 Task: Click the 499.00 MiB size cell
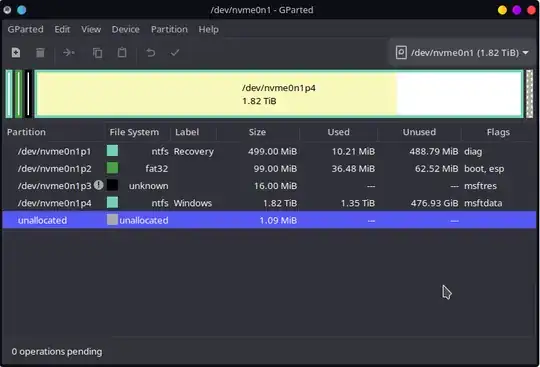272,151
